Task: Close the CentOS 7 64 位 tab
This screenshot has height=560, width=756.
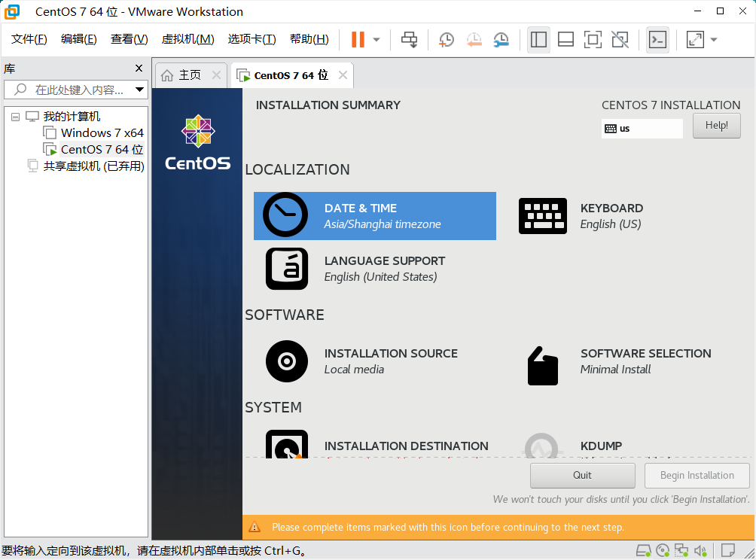Action: pos(343,75)
